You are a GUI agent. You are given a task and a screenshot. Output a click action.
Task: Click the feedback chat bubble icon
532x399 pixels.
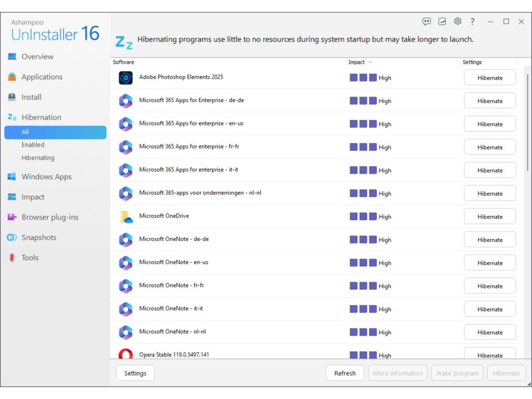(x=427, y=21)
